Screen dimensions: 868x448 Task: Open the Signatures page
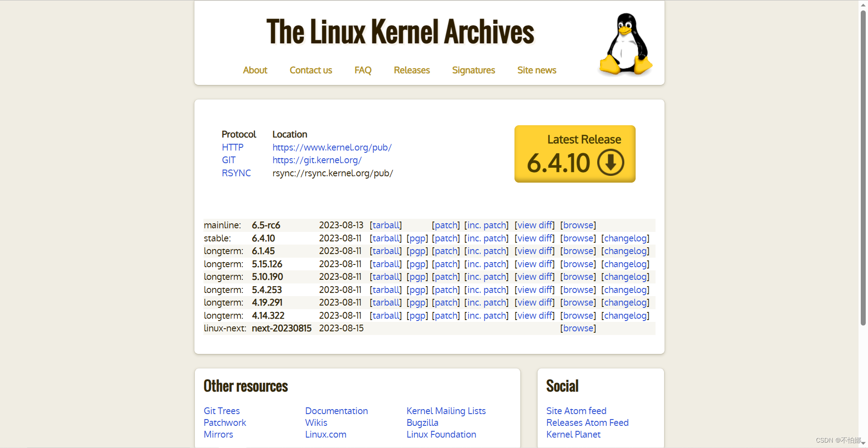click(x=473, y=71)
